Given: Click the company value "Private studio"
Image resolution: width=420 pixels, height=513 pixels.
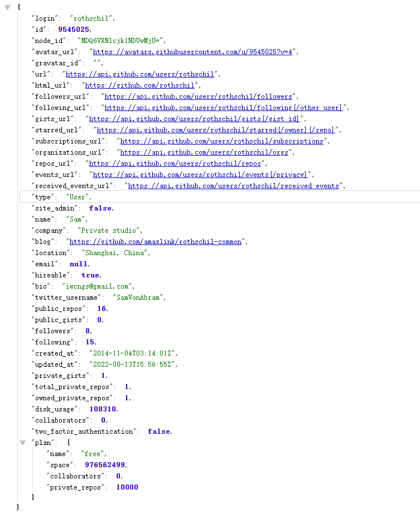Looking at the screenshot, I should point(108,231).
